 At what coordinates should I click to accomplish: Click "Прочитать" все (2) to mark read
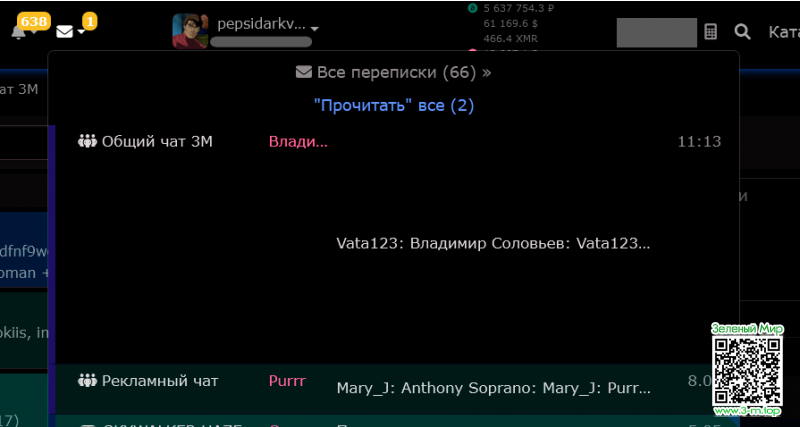click(393, 105)
